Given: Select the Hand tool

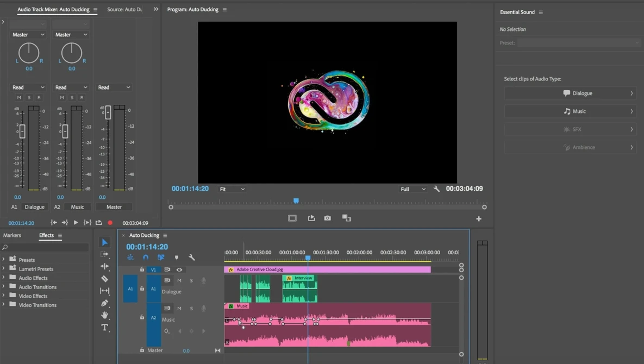Looking at the screenshot, I should point(105,315).
